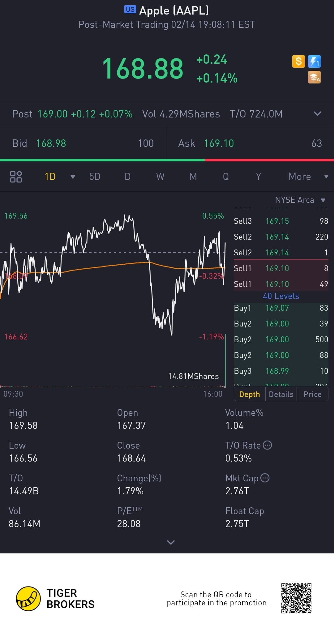Tap the promotion QR code
Screen dimensions: 334x644
296,598
